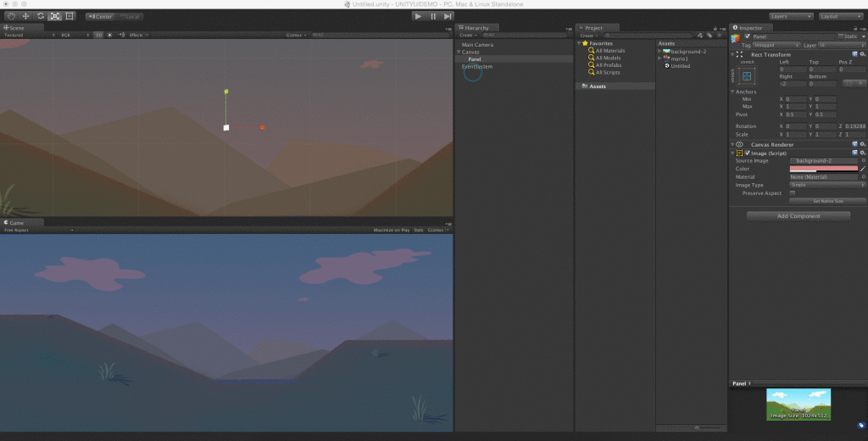
Task: Click the Step frame button
Action: tap(448, 17)
